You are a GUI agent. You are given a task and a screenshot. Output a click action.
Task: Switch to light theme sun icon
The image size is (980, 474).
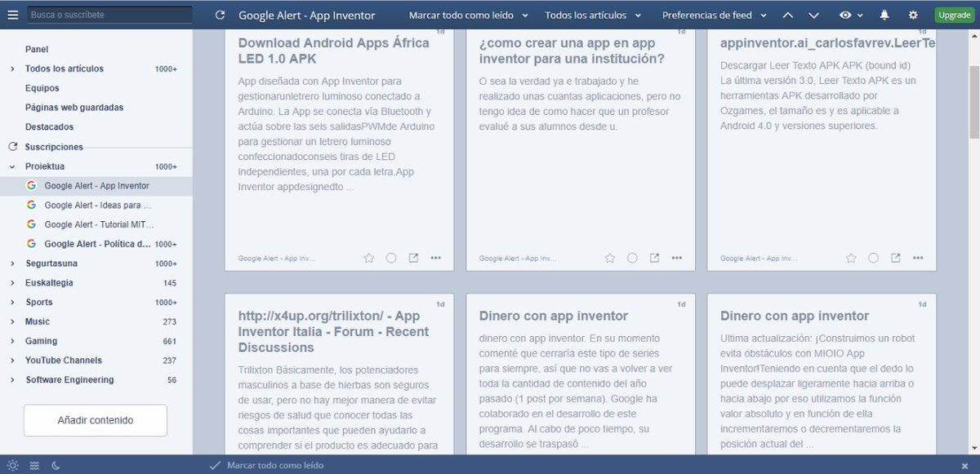(x=12, y=465)
